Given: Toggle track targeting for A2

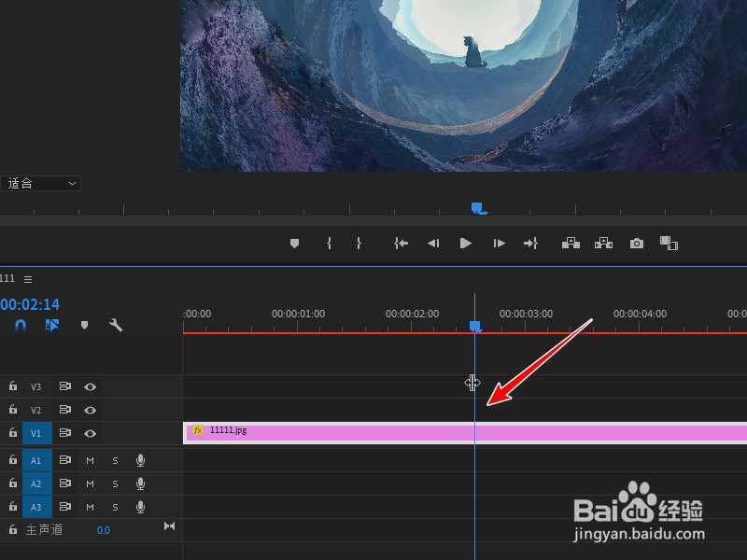Looking at the screenshot, I should click(36, 483).
